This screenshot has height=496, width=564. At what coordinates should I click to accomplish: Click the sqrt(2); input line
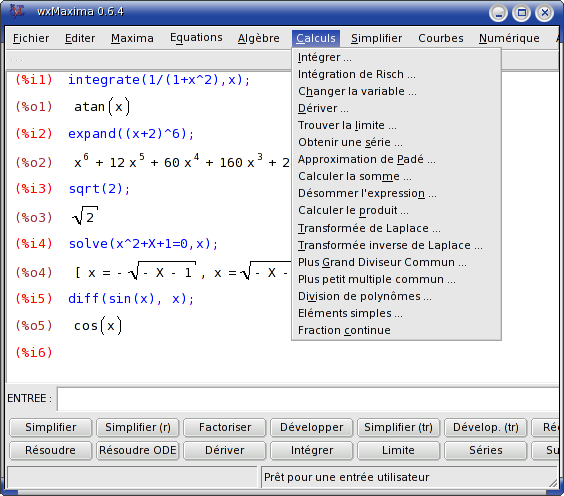[x=99, y=188]
